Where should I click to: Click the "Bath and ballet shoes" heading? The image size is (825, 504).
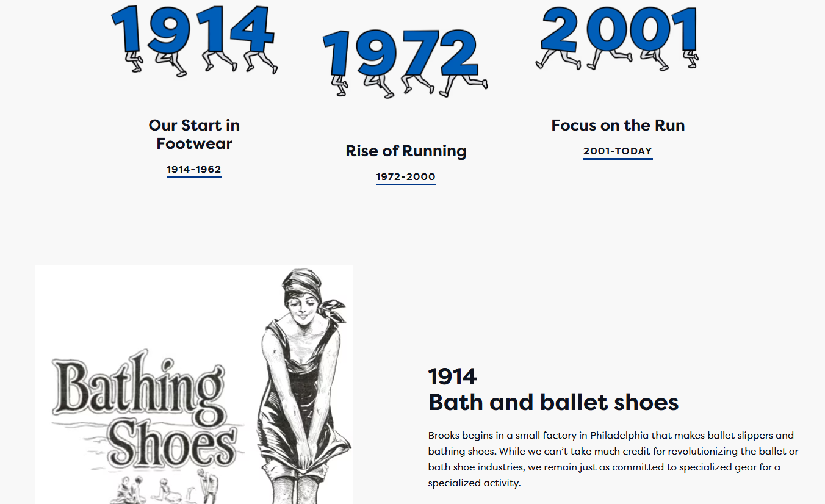pos(553,403)
